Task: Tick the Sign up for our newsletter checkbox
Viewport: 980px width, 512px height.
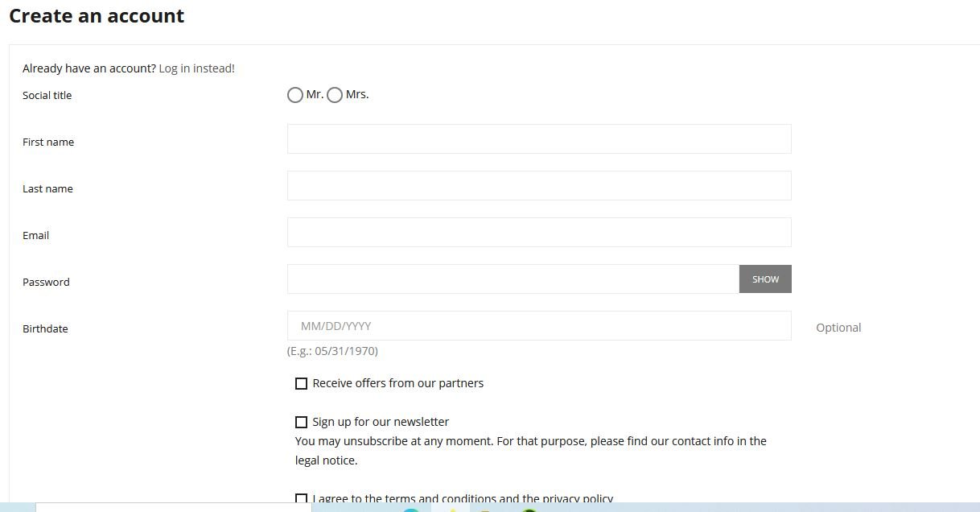Action: click(x=301, y=422)
